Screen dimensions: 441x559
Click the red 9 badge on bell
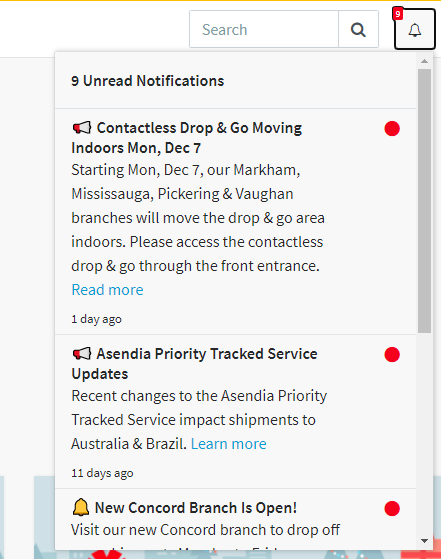(x=398, y=14)
